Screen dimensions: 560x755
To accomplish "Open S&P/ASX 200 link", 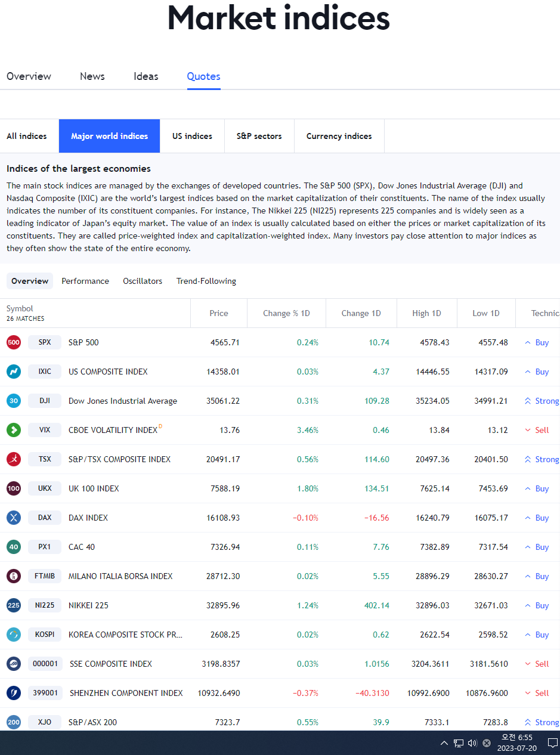I will click(x=92, y=722).
